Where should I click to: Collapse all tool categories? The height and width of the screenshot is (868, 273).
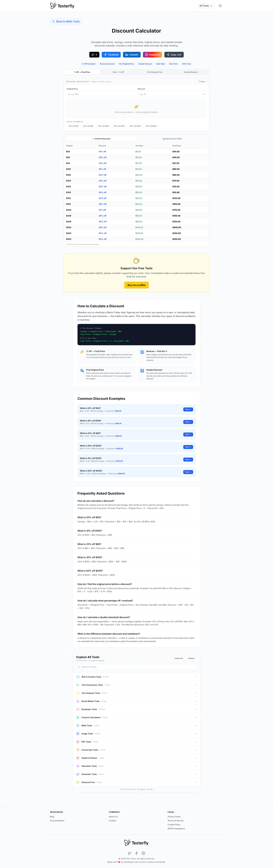point(191,658)
